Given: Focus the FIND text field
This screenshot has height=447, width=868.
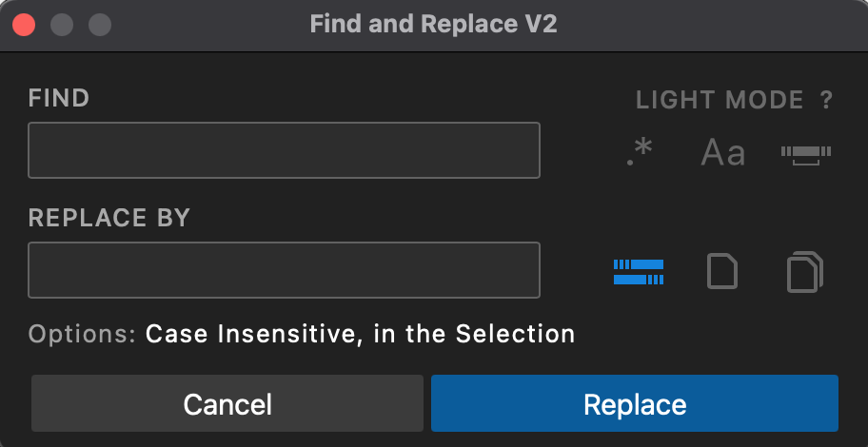Looking at the screenshot, I should [284, 150].
